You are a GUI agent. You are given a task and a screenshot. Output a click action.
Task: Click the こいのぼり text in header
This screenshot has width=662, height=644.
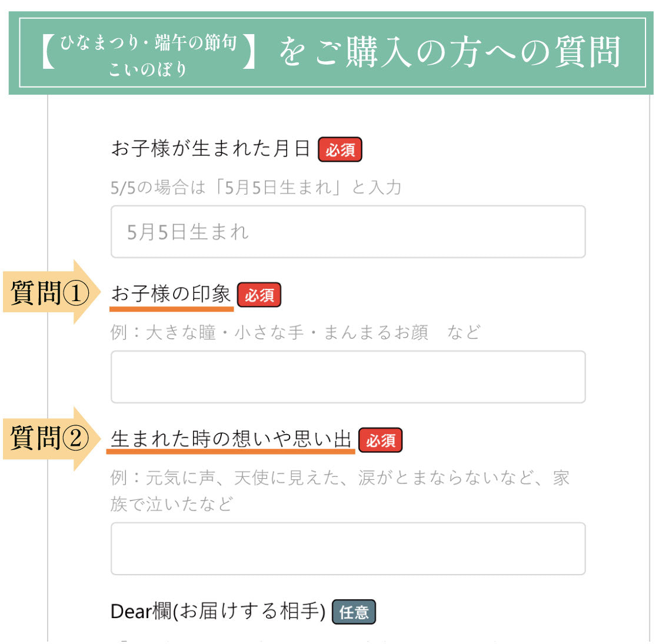(x=148, y=69)
